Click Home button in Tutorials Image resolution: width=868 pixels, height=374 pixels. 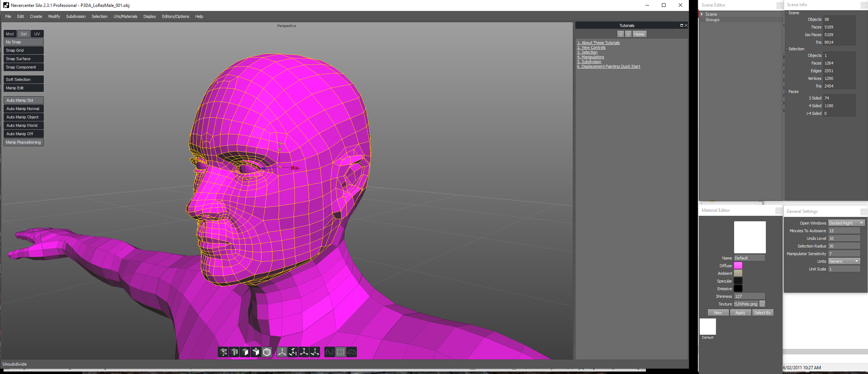[x=639, y=34]
